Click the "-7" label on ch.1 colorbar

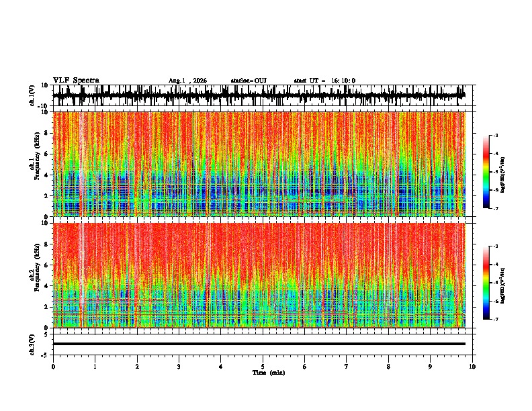click(x=495, y=208)
